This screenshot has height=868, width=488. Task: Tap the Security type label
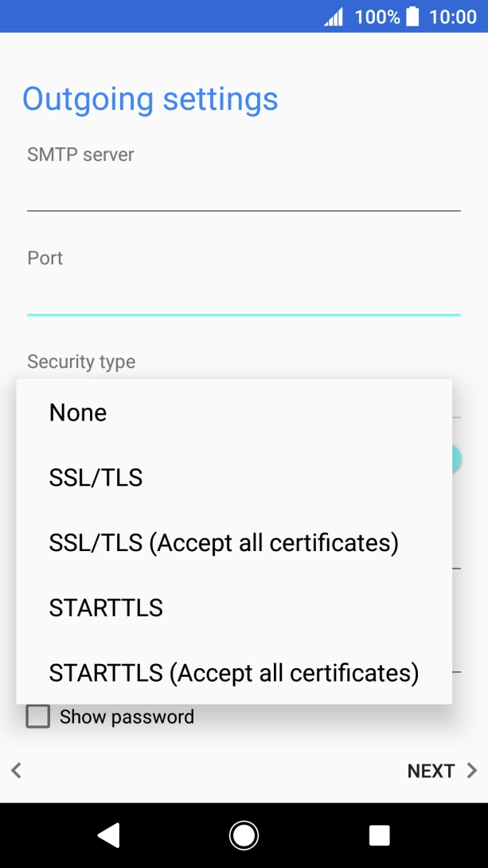coord(81,362)
